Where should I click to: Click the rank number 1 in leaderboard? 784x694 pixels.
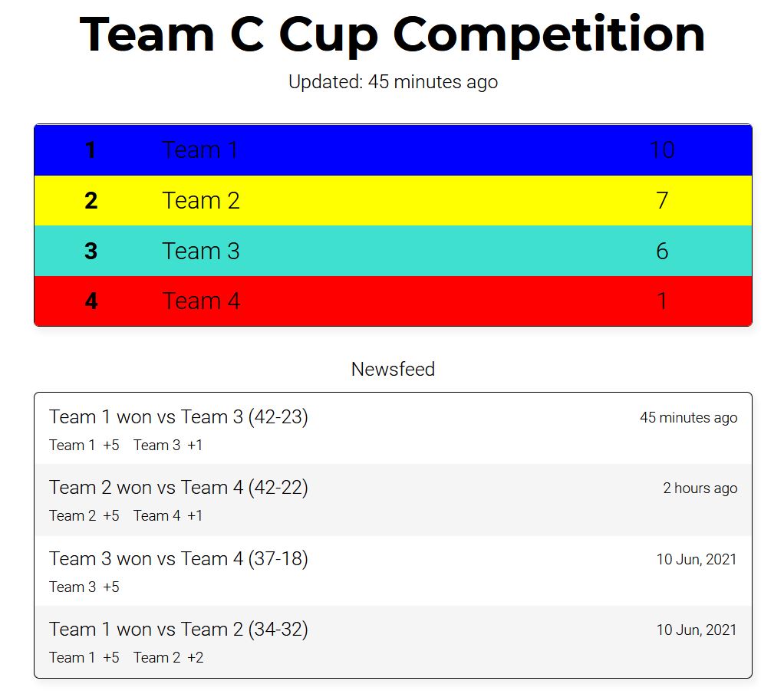coord(91,150)
